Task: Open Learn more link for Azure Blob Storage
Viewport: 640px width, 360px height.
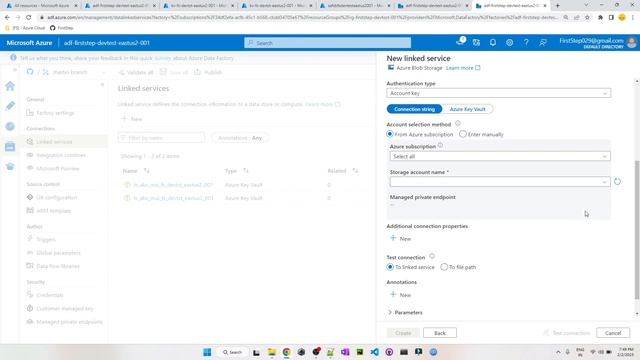Action: [x=463, y=68]
